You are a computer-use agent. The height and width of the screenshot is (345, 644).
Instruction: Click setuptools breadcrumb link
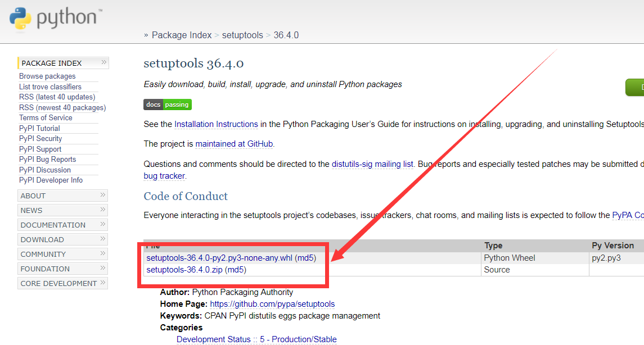[x=242, y=35]
